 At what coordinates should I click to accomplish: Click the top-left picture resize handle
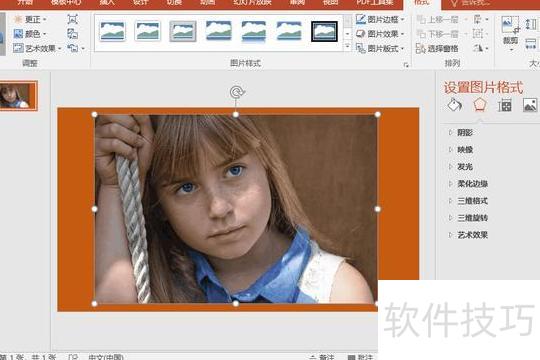[x=95, y=114]
